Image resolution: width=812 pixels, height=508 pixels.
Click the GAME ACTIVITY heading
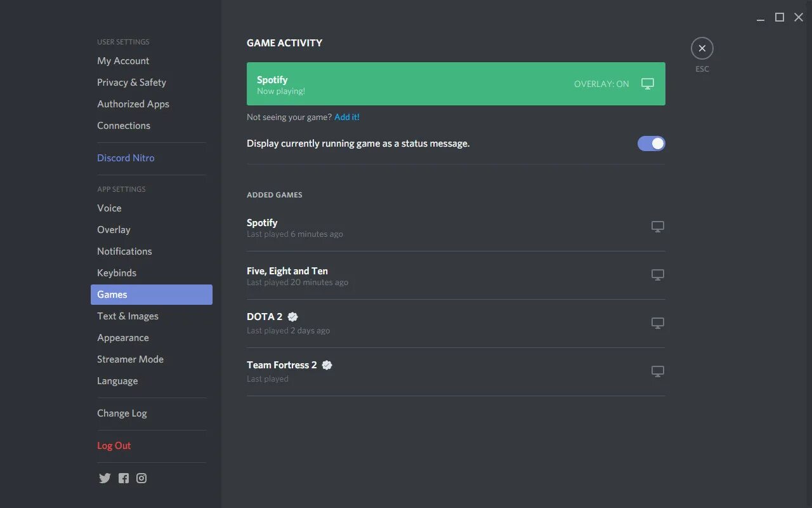tap(284, 43)
